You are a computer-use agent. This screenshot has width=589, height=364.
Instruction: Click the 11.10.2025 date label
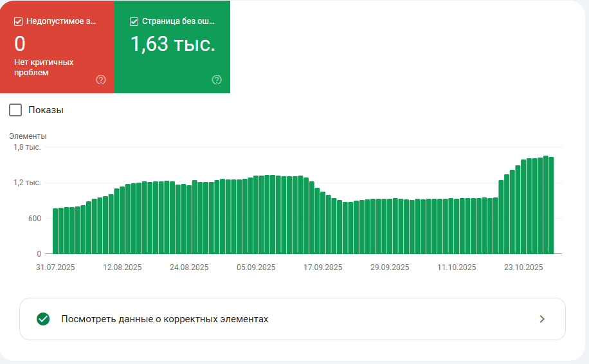click(x=457, y=268)
